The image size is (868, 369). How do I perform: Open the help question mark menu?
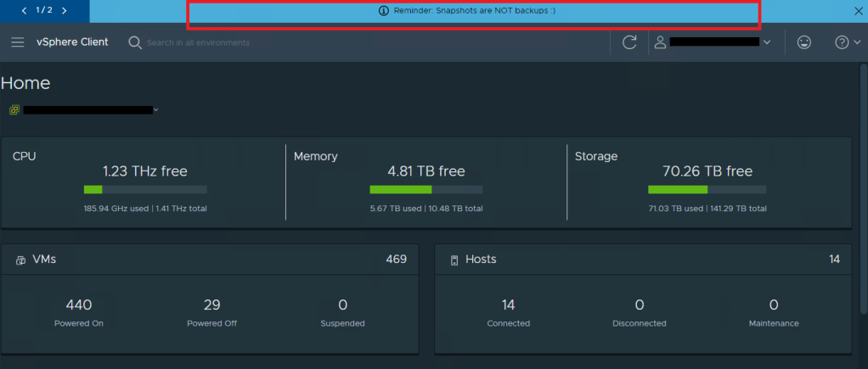click(x=842, y=42)
